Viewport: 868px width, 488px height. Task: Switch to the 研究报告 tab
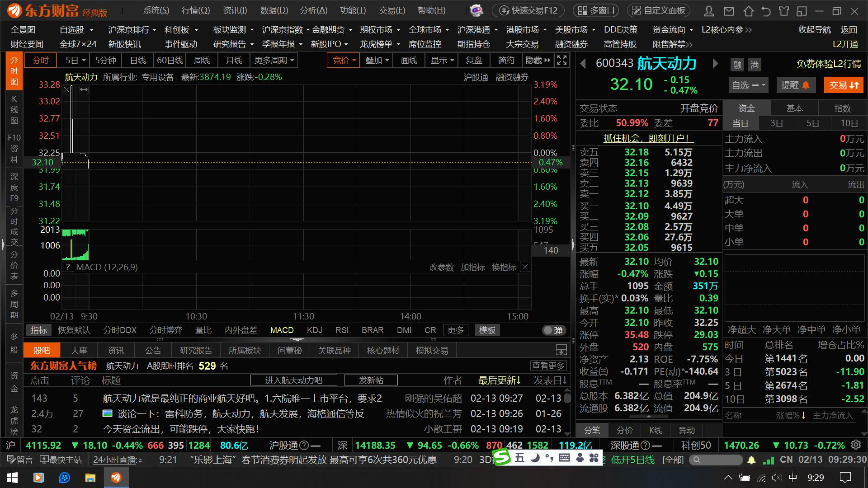(x=196, y=350)
